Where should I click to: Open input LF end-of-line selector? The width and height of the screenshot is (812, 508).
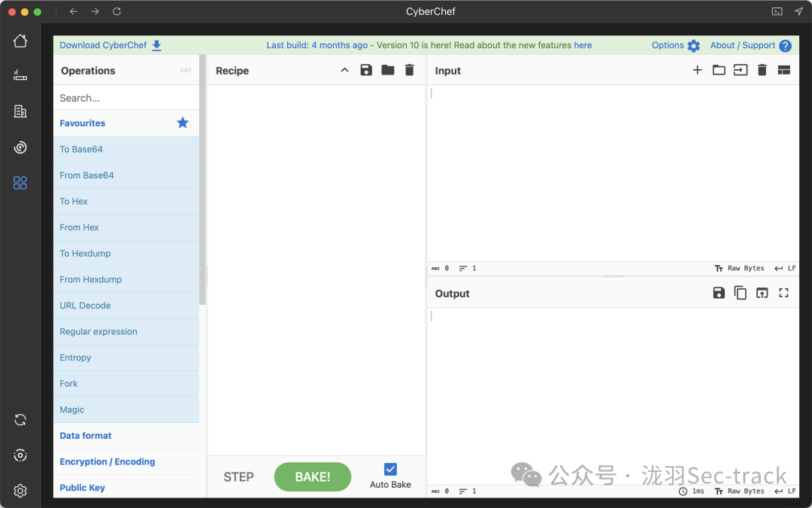[x=785, y=268]
